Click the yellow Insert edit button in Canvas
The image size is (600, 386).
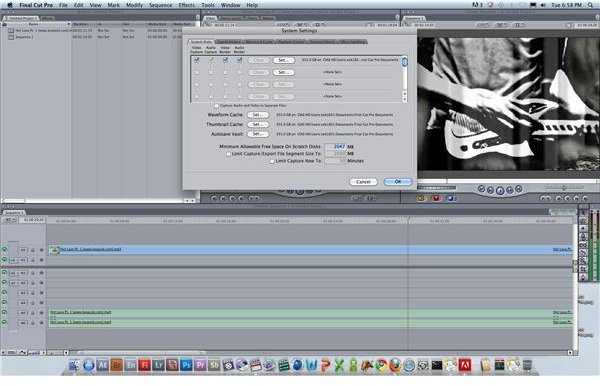coord(421,198)
